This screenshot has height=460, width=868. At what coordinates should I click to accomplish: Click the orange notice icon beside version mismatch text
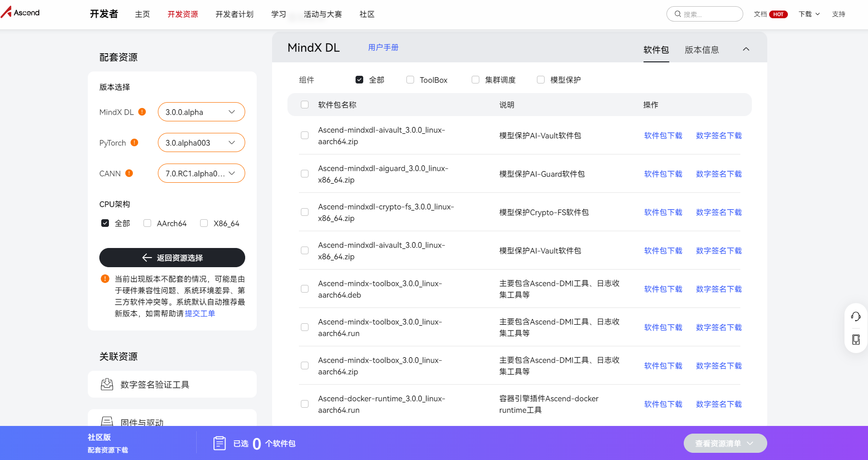pyautogui.click(x=105, y=279)
